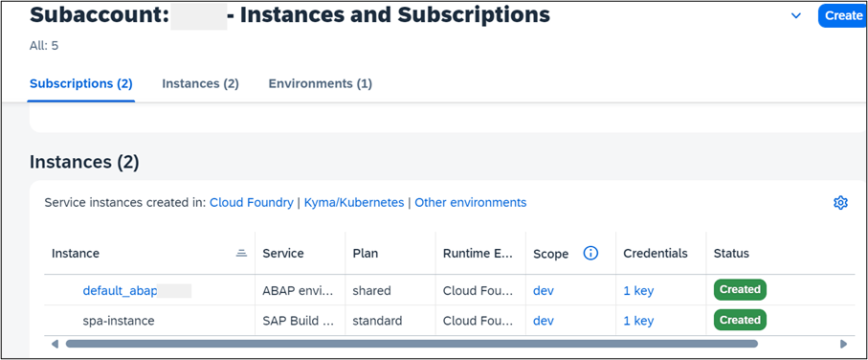This screenshot has height=360, width=868.
Task: Open the 1 key link for default_abap
Action: (638, 290)
